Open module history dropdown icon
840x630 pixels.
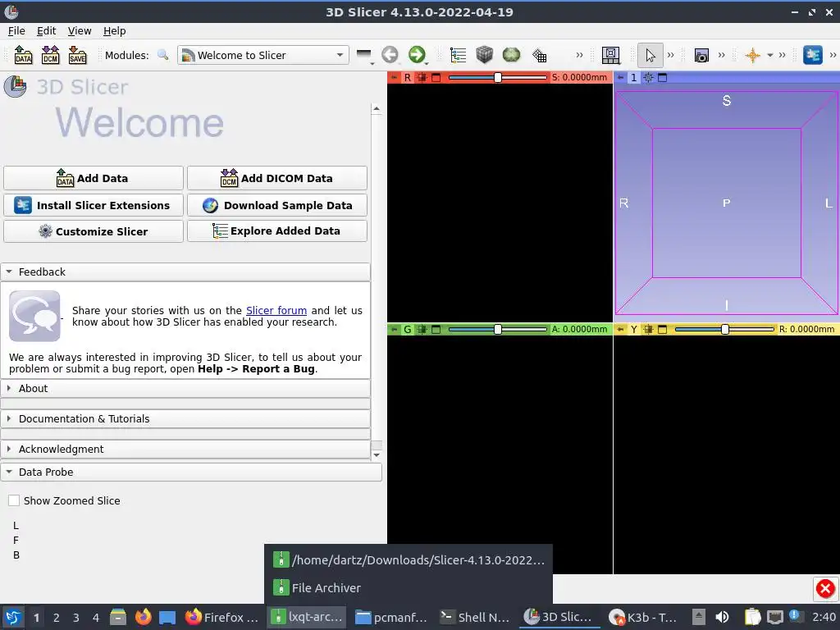[364, 55]
